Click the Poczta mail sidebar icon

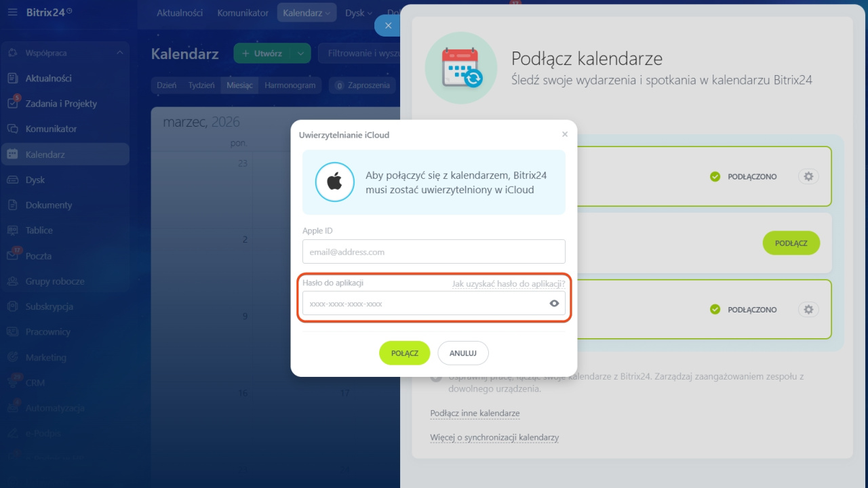click(12, 256)
